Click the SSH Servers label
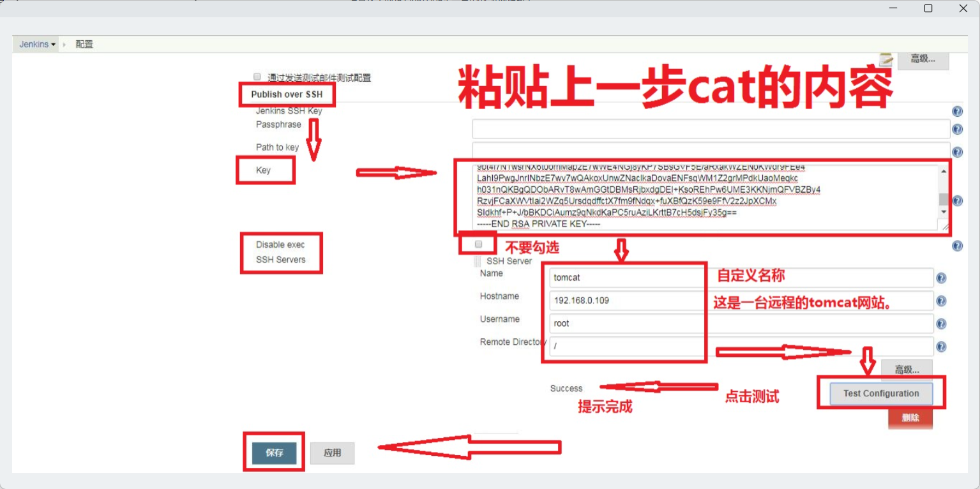 tap(281, 260)
